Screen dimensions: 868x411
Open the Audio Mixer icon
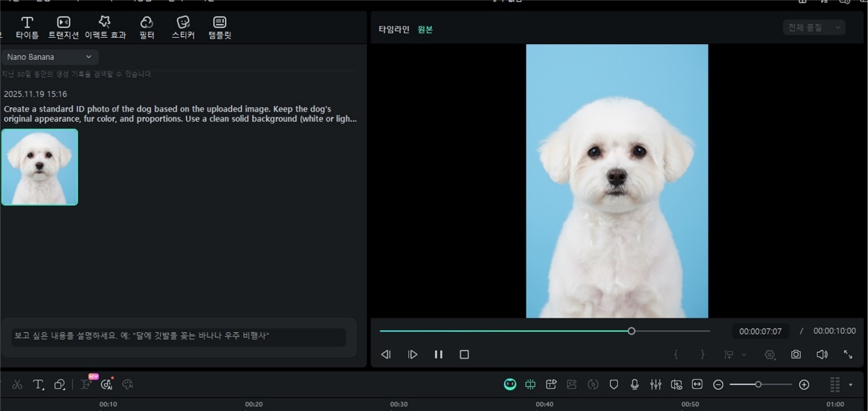tap(656, 384)
